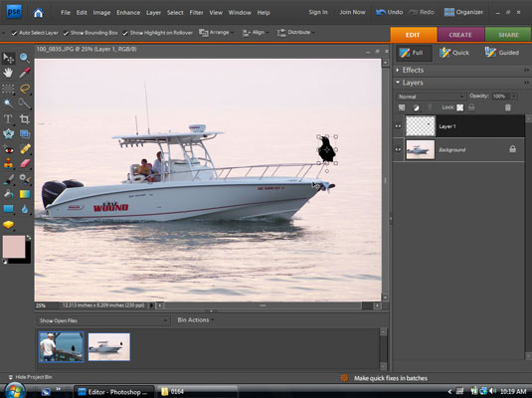Choose the Eyedropper tool
Image resolution: width=532 pixels, height=398 pixels.
(x=25, y=73)
